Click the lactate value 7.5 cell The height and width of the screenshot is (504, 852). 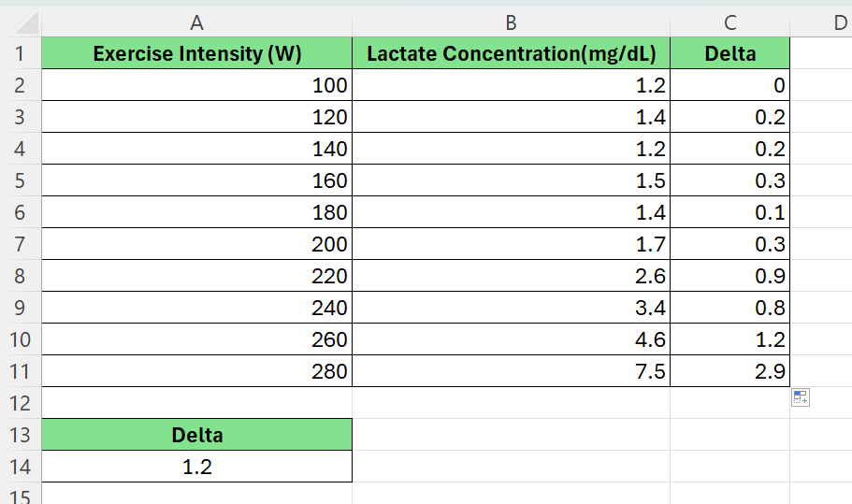[x=511, y=371]
